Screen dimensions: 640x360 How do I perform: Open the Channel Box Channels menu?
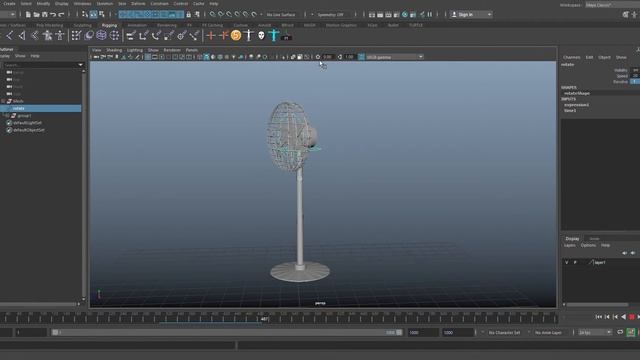click(571, 58)
